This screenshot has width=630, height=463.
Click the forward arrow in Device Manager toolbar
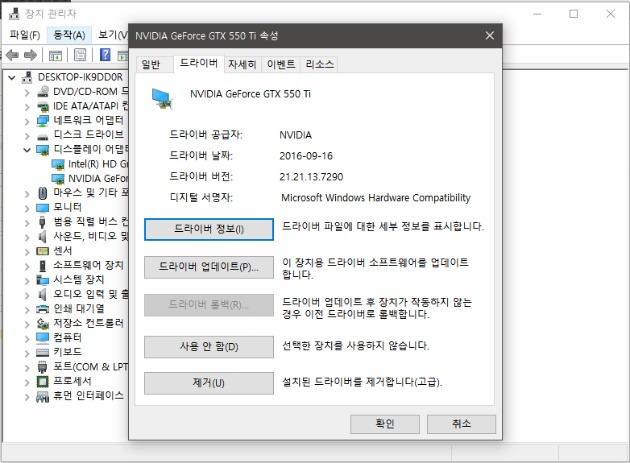tap(31, 55)
